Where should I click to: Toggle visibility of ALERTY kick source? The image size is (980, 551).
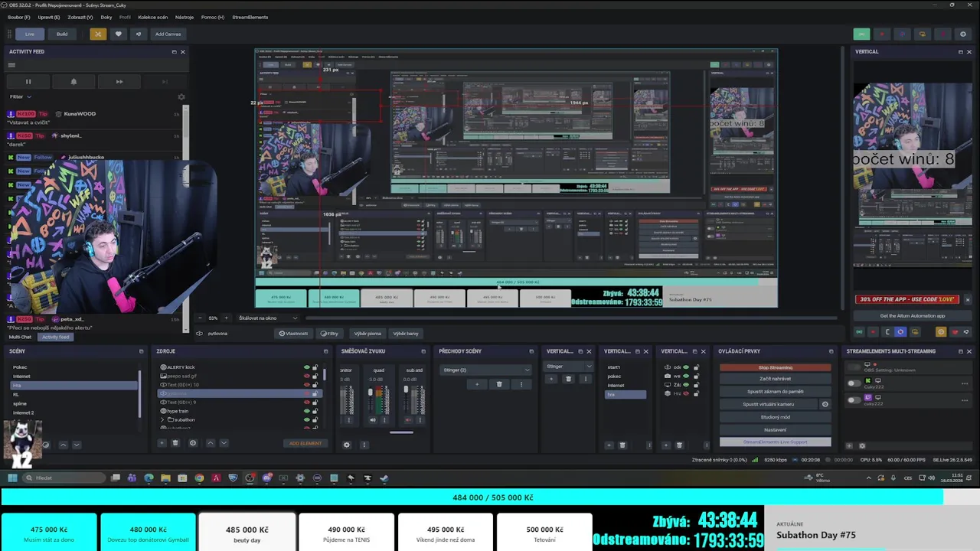[307, 367]
